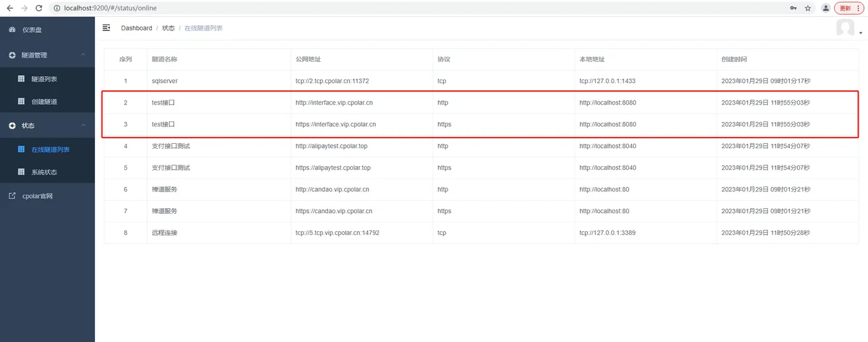Click the 状态 breadcrumb
Image resolution: width=868 pixels, height=342 pixels.
169,28
